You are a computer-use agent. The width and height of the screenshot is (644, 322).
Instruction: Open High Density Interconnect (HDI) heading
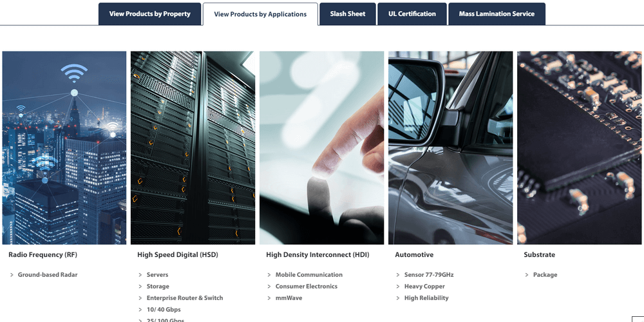point(318,254)
